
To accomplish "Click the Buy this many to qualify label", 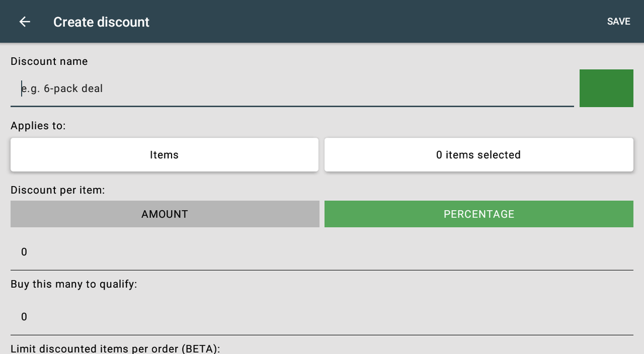I will click(74, 284).
